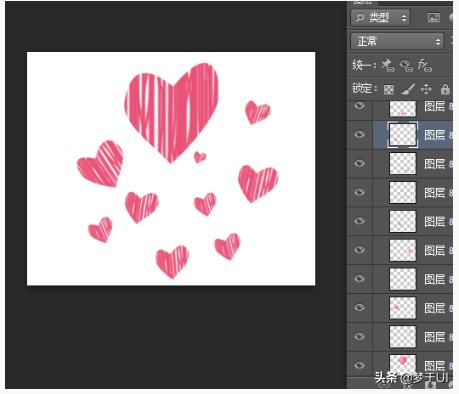Lock image pixels with the brush icon
This screenshot has height=394, width=459.
[408, 89]
